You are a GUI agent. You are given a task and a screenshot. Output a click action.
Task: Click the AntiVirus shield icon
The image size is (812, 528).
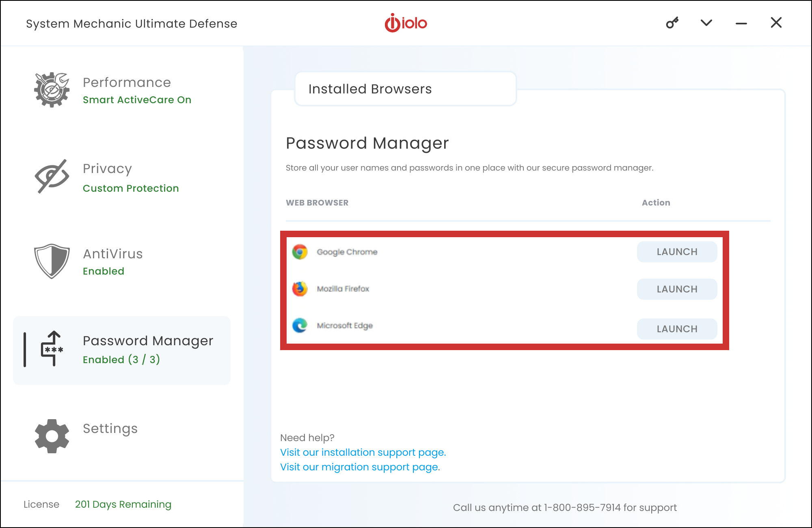click(x=52, y=261)
